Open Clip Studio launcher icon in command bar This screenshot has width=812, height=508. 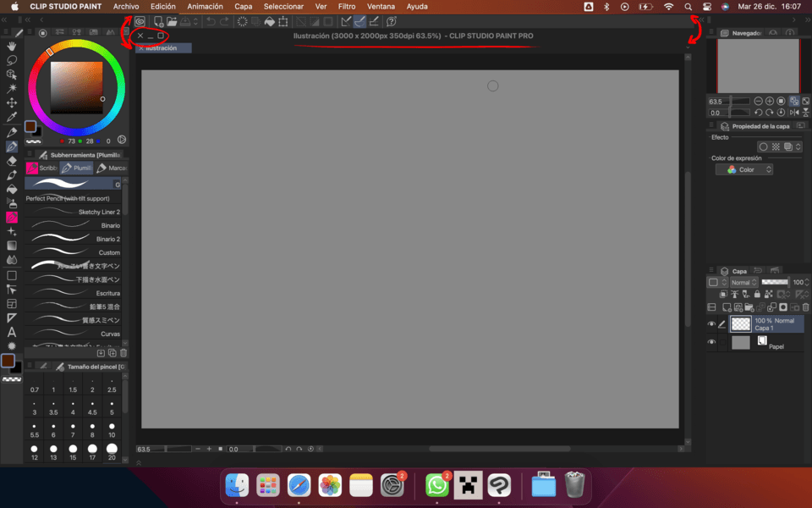point(140,21)
